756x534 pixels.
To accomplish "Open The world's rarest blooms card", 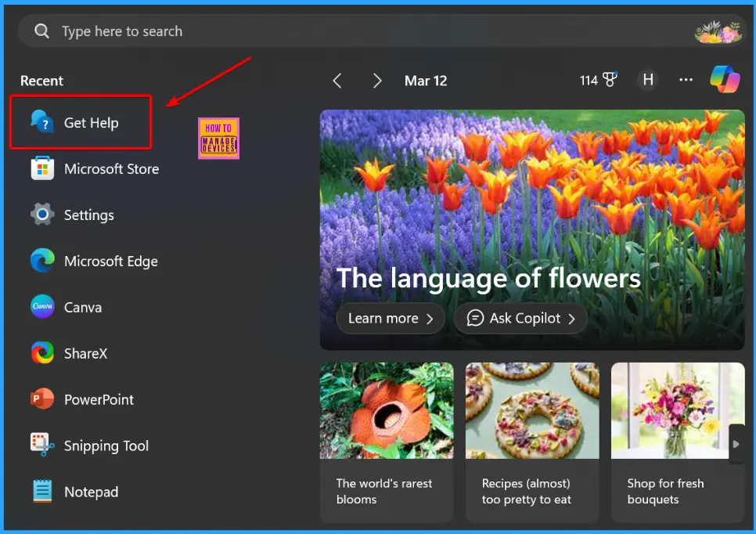I will [x=387, y=442].
